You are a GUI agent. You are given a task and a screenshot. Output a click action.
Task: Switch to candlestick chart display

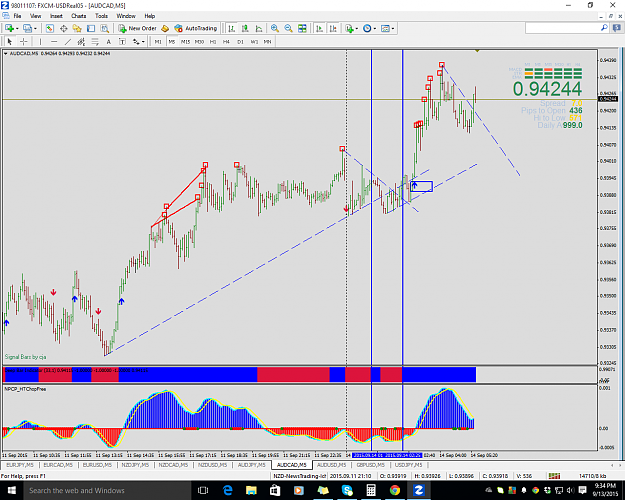click(245, 28)
